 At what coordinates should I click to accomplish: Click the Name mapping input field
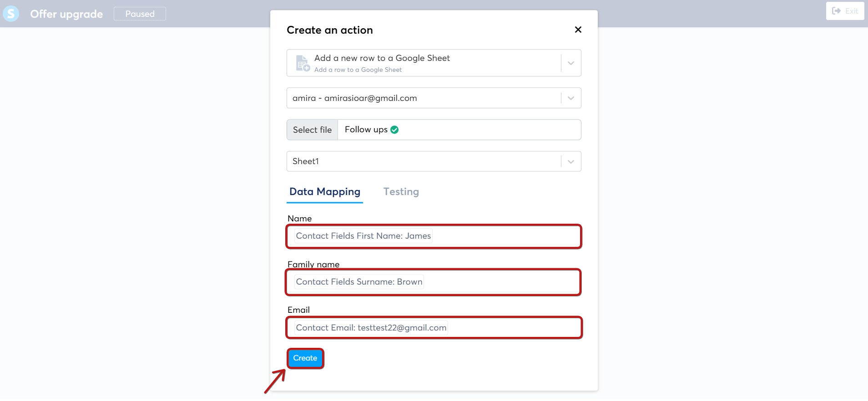[x=434, y=236]
